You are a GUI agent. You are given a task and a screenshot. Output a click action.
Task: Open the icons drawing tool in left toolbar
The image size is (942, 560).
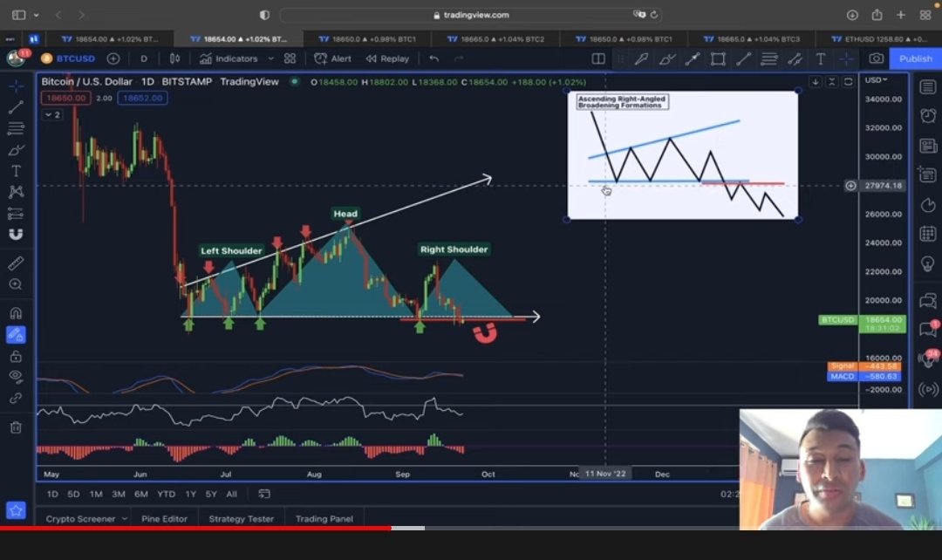[x=16, y=235]
